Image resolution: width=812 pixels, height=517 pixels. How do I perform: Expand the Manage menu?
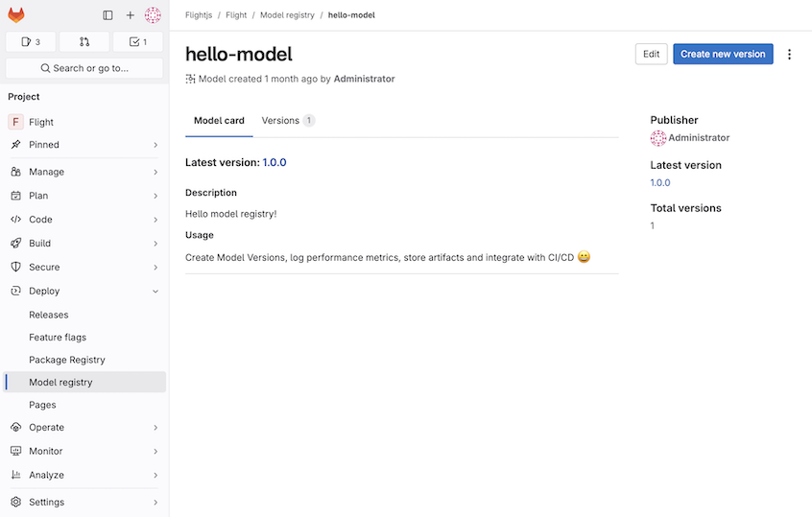[84, 172]
